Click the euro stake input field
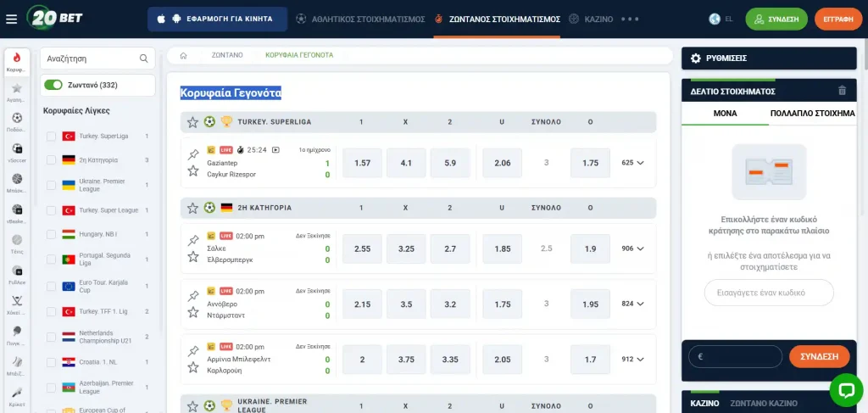Viewport: 868px width, 413px height. [x=735, y=356]
